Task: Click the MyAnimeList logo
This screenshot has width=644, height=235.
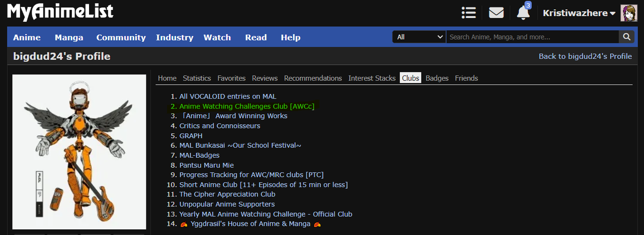Action: coord(60,12)
